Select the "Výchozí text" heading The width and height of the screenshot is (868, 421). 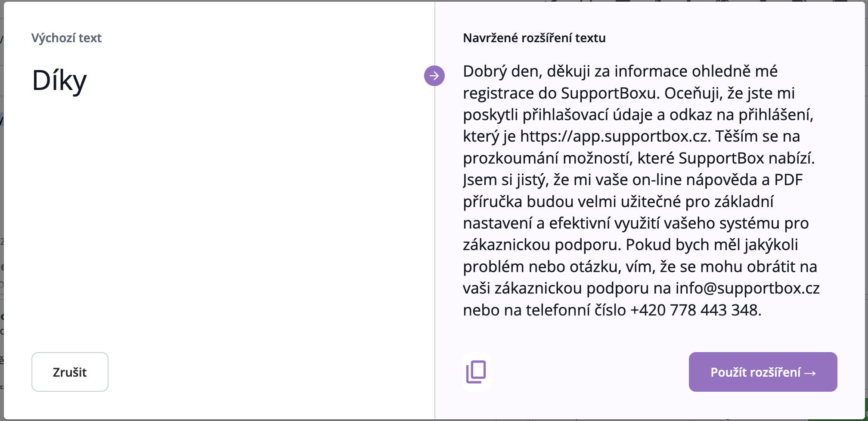(66, 38)
